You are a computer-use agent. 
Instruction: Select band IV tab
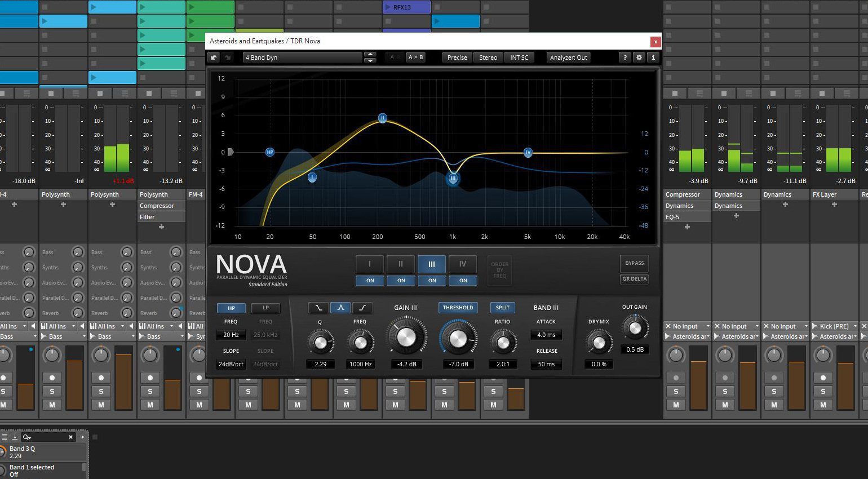463,264
